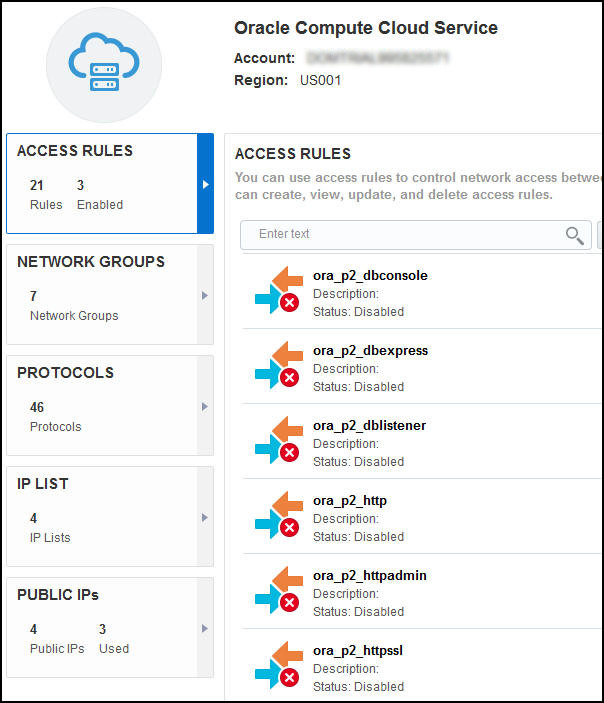Click the ora_p2_dblistener rule status icon
The width and height of the screenshot is (604, 703).
pyautogui.click(x=279, y=440)
